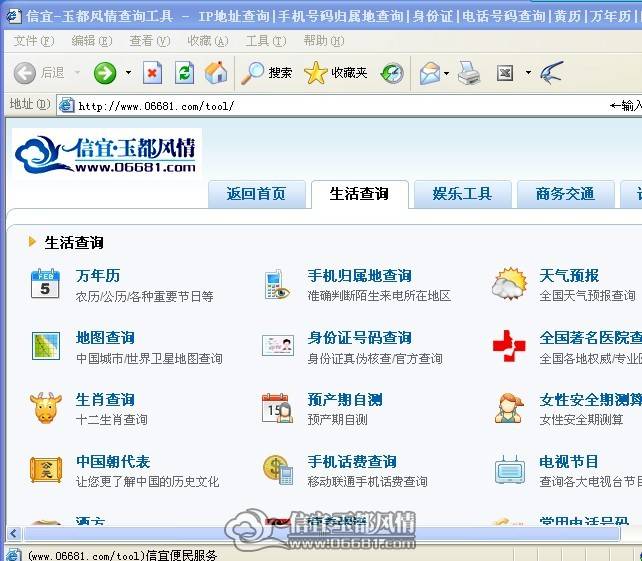Switch to the 商务交通 tab
Image resolution: width=642 pixels, height=561 pixels.
point(566,194)
